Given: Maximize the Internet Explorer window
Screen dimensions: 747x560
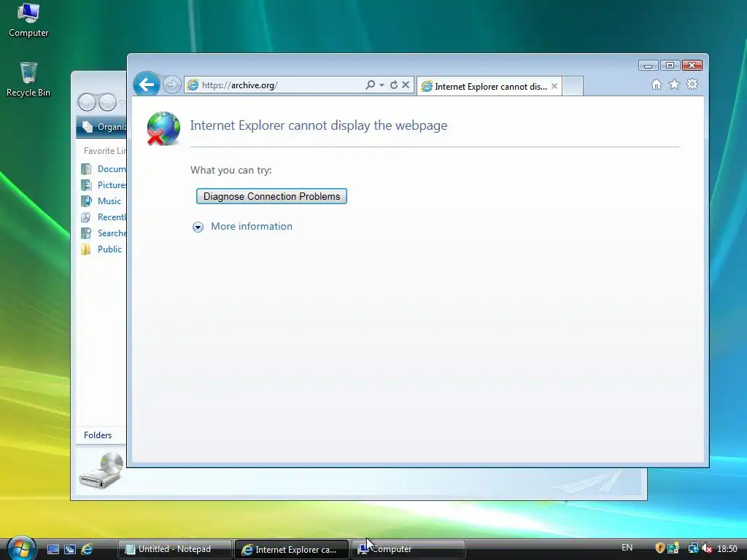Looking at the screenshot, I should (670, 65).
